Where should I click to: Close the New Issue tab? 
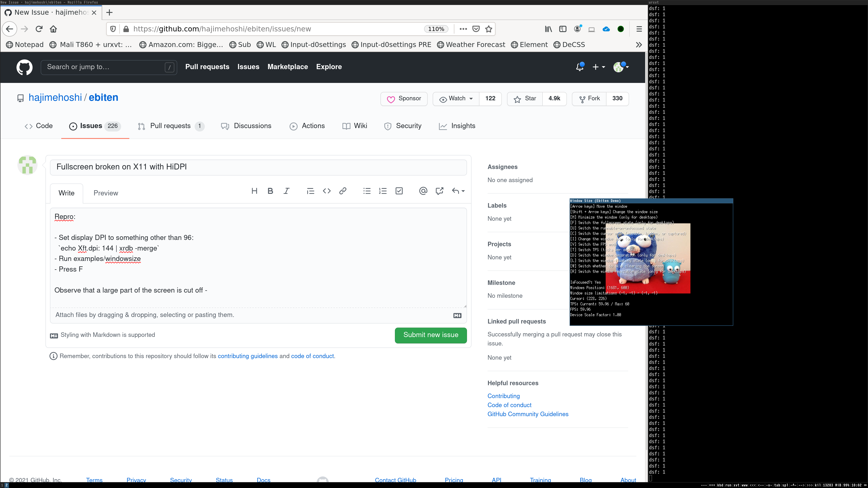[x=94, y=12]
